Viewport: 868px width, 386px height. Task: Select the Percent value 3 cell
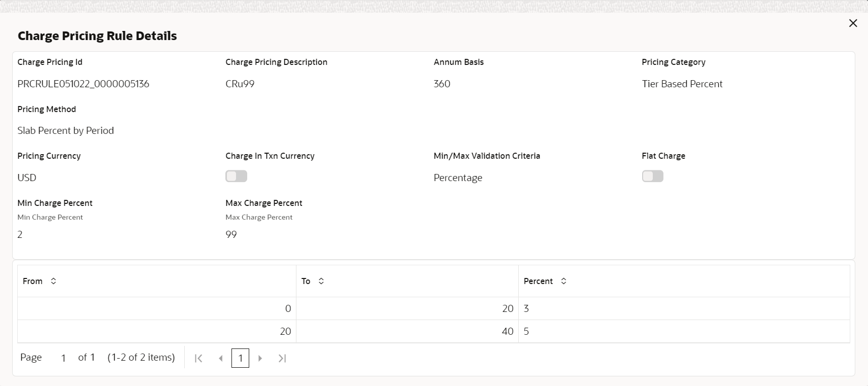tap(526, 308)
